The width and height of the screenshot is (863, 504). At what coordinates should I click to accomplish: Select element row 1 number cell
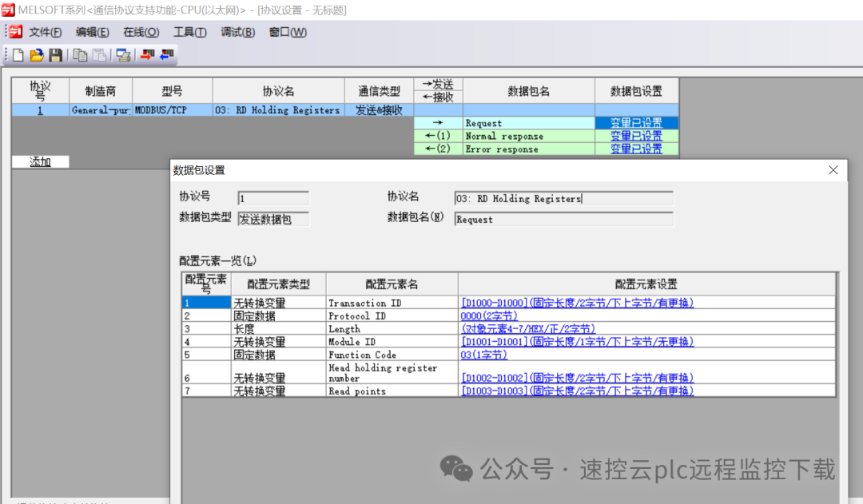pos(206,303)
